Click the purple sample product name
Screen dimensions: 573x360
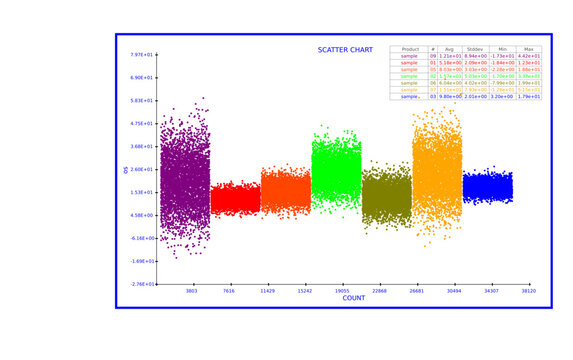pos(409,56)
